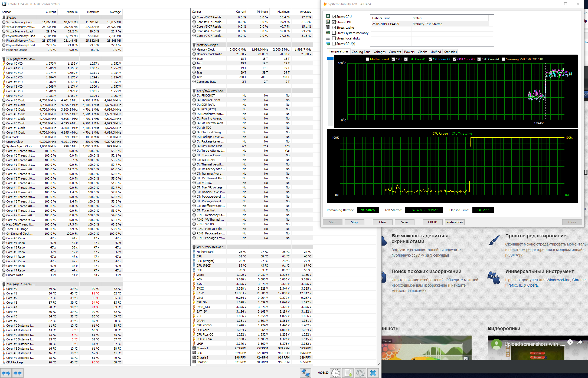Switch to the Cooling Fans tab
Screen dimensions: 588x378
[x=361, y=52]
